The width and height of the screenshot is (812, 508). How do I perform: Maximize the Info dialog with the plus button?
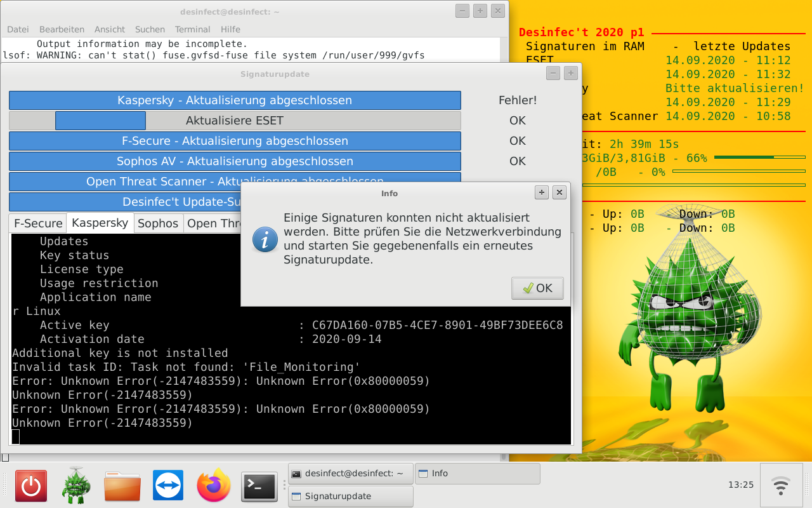click(542, 192)
